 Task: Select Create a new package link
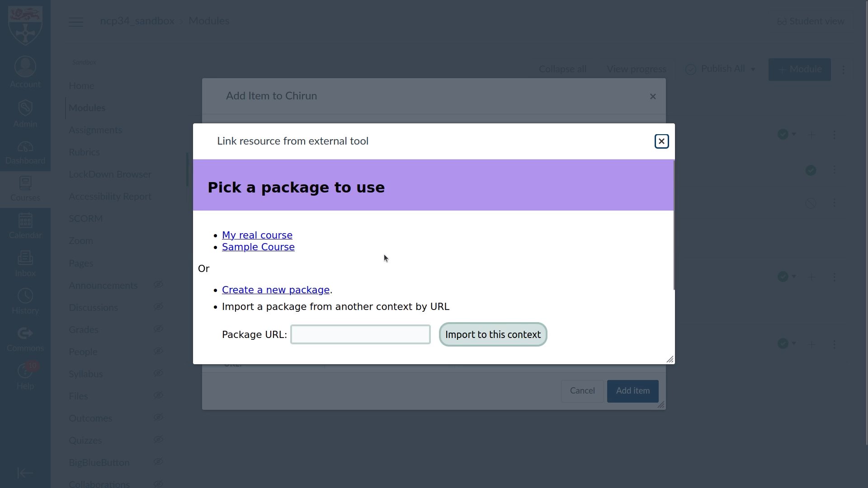(276, 290)
